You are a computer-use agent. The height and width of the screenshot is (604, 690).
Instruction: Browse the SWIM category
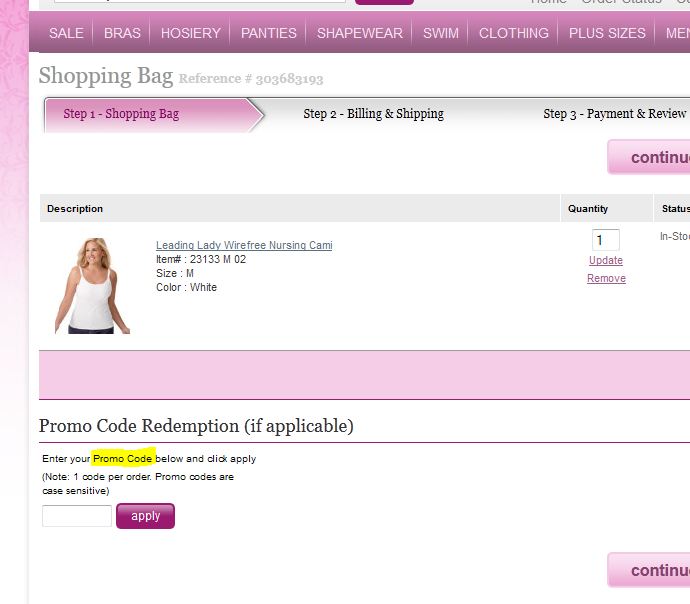(x=440, y=33)
